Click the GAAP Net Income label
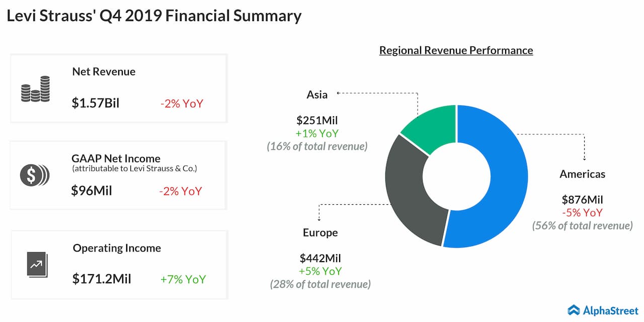 pyautogui.click(x=116, y=158)
